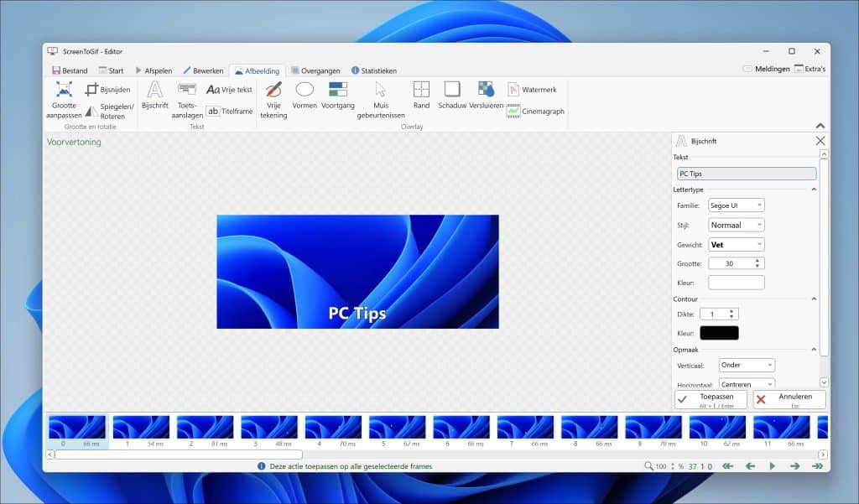Select frame 5 thumbnail

(397, 431)
